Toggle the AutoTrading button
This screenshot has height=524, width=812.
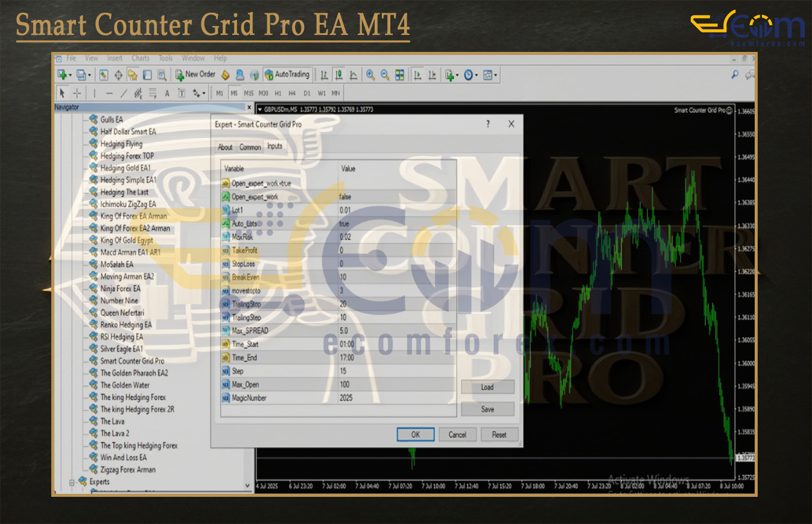tap(287, 75)
